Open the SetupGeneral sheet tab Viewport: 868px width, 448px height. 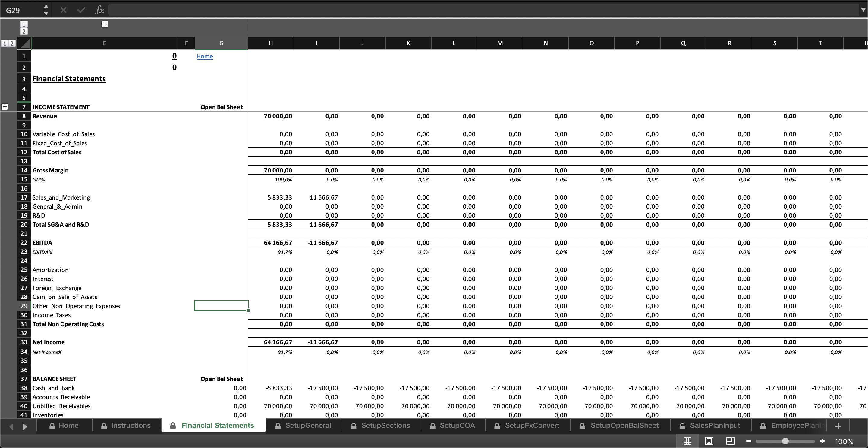(303, 425)
